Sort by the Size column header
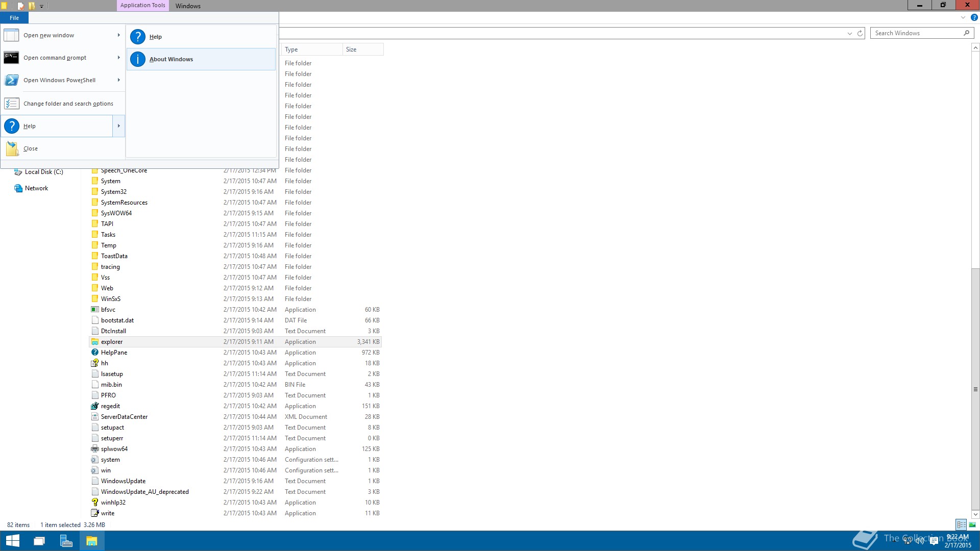 point(363,49)
